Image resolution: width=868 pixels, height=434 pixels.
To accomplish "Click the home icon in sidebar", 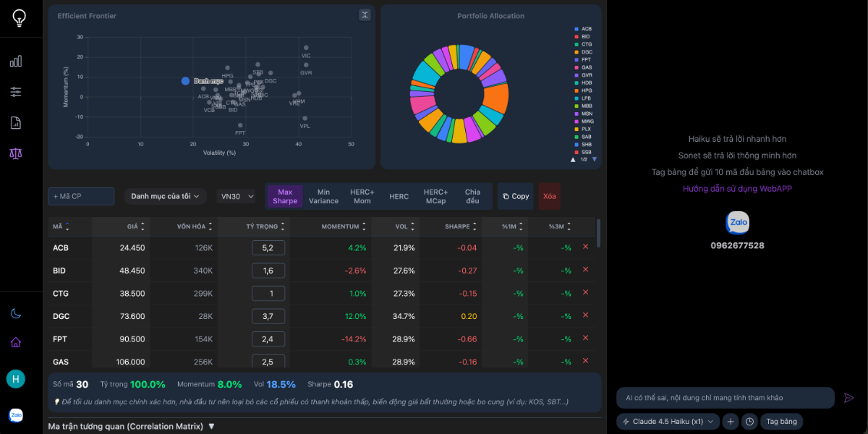I will point(15,341).
